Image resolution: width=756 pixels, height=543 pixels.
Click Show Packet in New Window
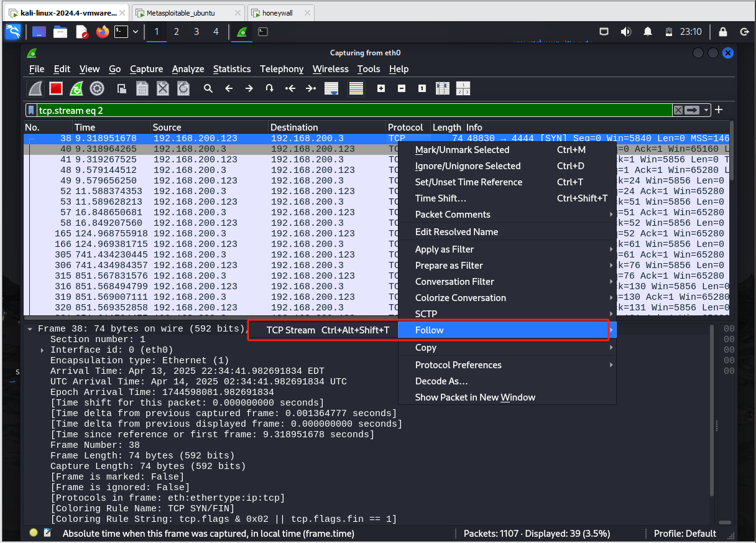coord(507,397)
